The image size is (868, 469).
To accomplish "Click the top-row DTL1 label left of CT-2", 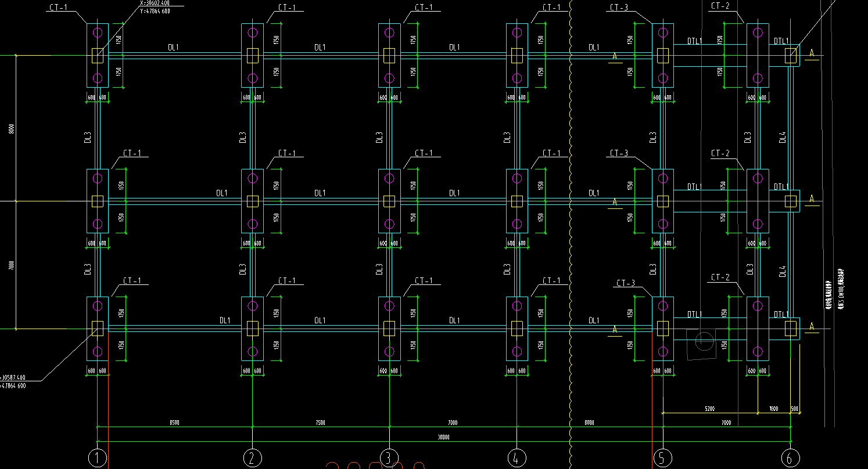I will pyautogui.click(x=695, y=41).
